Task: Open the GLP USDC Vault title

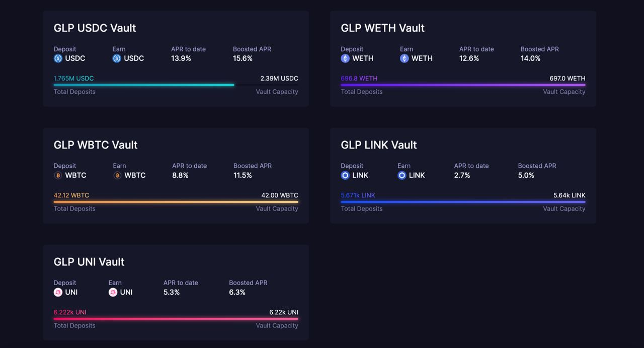Action: 95,28
